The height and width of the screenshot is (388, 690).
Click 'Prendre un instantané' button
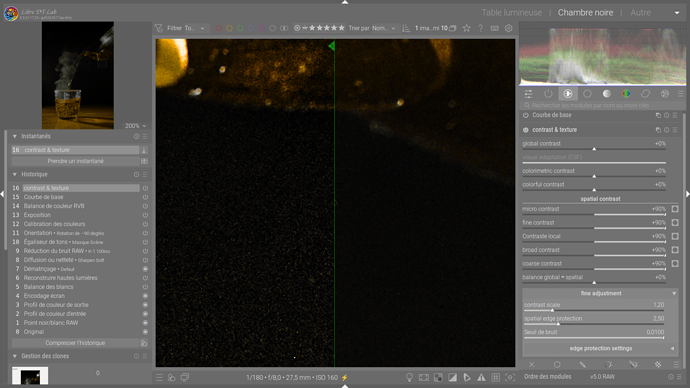pos(75,161)
